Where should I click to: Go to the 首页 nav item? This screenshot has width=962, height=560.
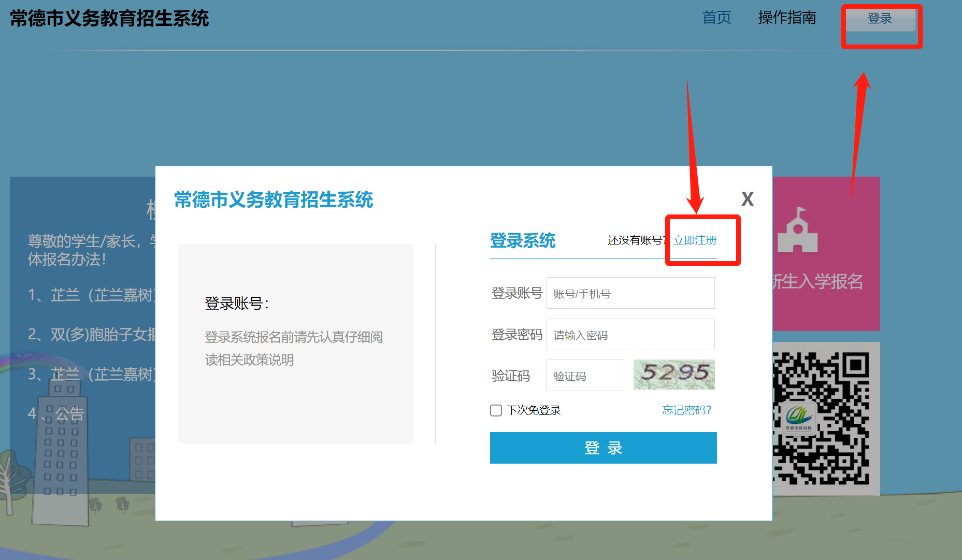point(716,18)
